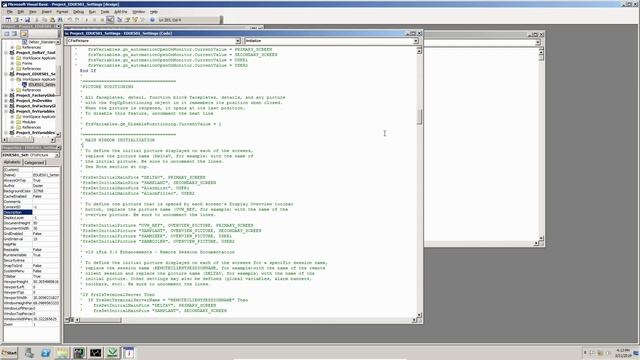This screenshot has height=360, width=640.
Task: Switch to the Alphabetic properties tab
Action: click(12, 162)
